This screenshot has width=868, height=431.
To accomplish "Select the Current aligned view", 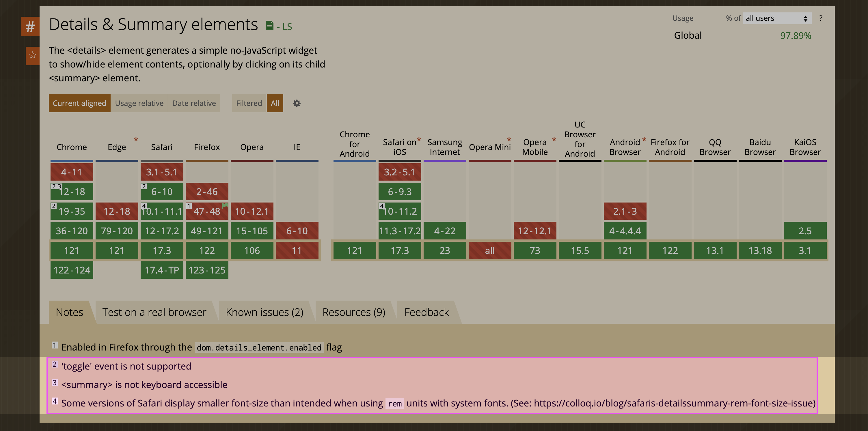I will click(79, 103).
